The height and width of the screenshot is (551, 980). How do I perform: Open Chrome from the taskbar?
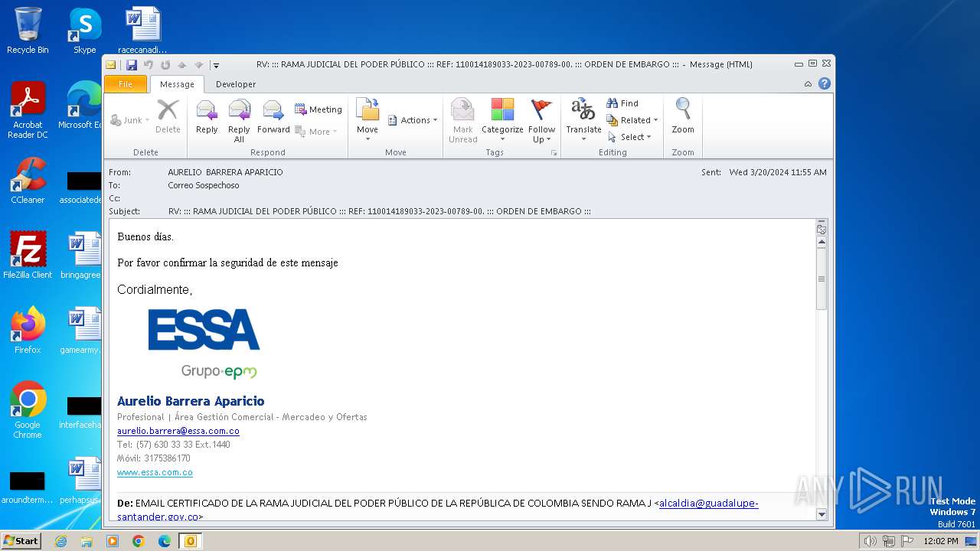(138, 541)
